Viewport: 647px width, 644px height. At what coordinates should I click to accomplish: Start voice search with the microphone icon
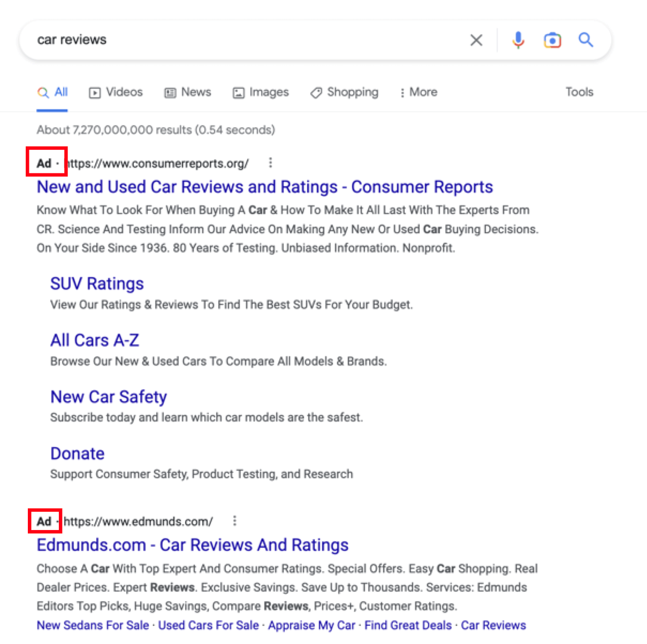pos(518,40)
